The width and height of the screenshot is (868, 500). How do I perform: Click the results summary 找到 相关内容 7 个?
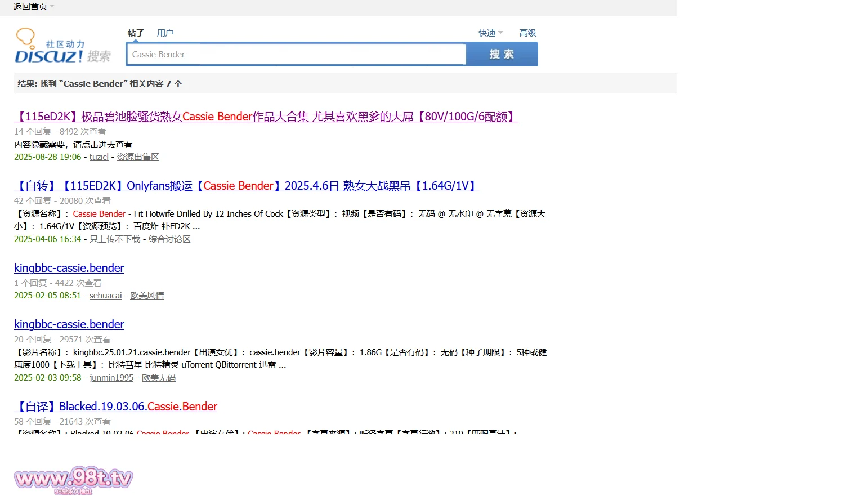pos(100,84)
